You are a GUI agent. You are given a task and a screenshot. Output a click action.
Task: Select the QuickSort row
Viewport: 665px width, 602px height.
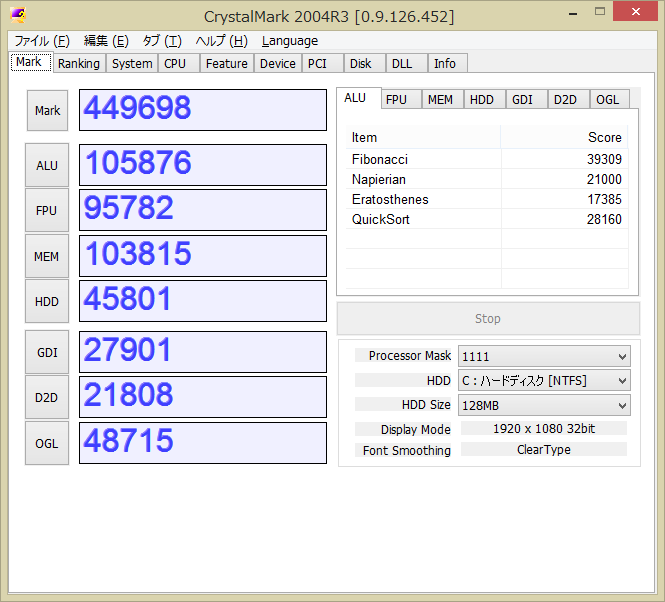click(487, 219)
